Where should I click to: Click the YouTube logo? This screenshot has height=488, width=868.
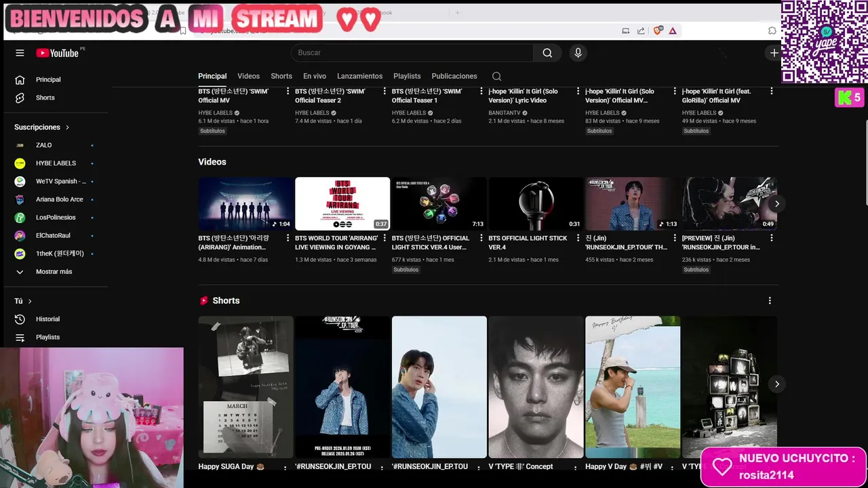(x=58, y=53)
